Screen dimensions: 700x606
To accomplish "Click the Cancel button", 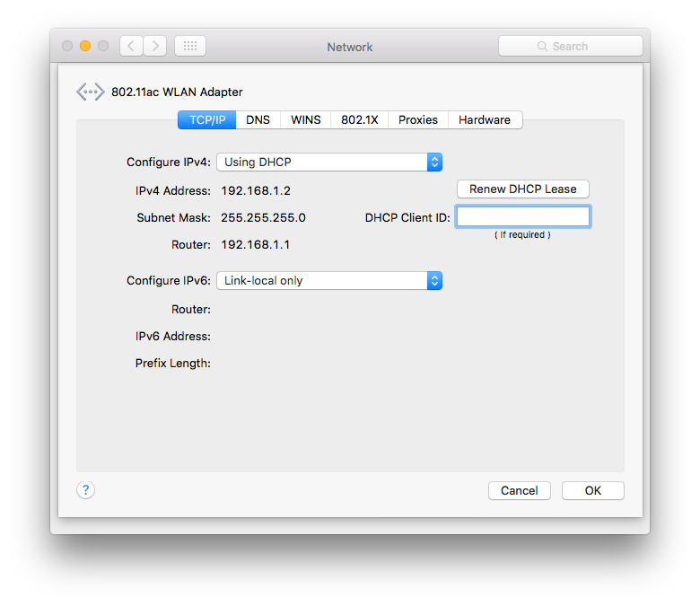I will (x=520, y=491).
